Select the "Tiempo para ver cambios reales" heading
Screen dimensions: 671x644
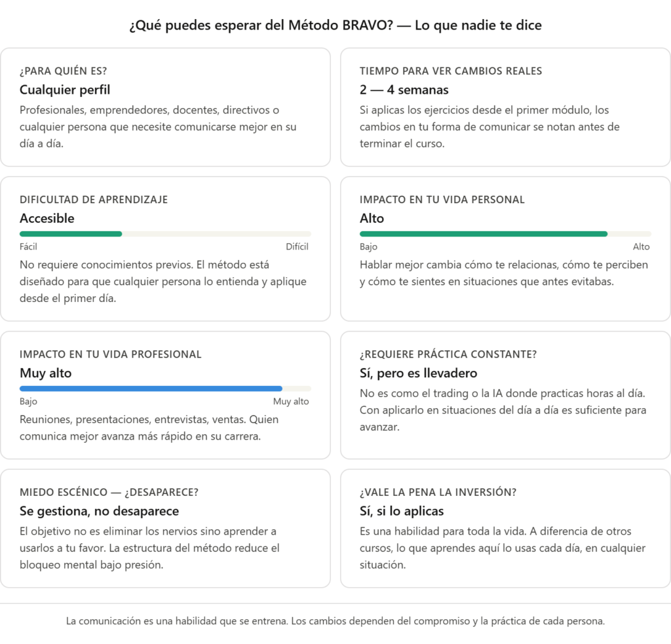(451, 71)
